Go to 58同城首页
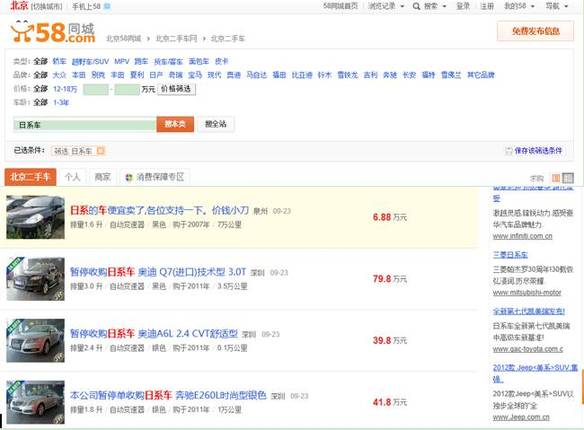The height and width of the screenshot is (430, 584). (x=340, y=6)
